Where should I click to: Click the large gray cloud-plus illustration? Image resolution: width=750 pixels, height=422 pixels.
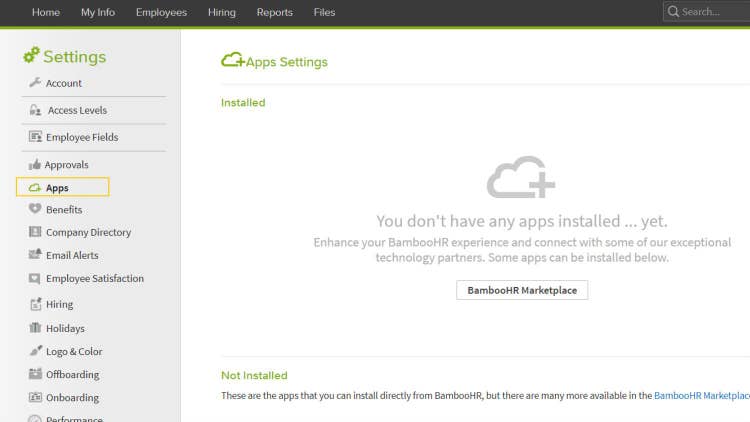521,177
